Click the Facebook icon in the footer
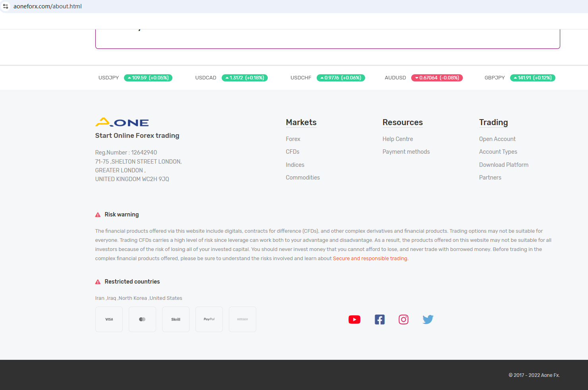The image size is (588, 390). (x=379, y=320)
